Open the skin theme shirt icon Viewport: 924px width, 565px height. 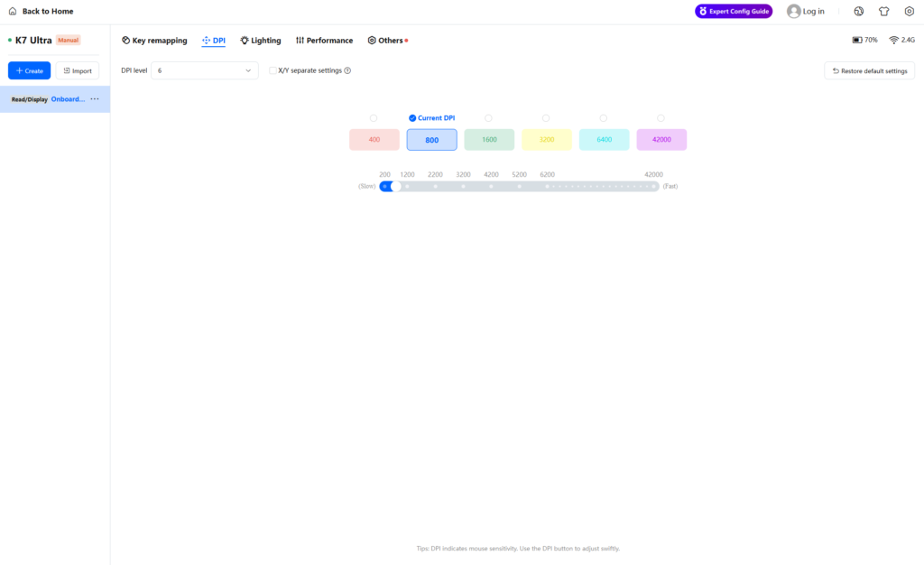[x=883, y=12]
